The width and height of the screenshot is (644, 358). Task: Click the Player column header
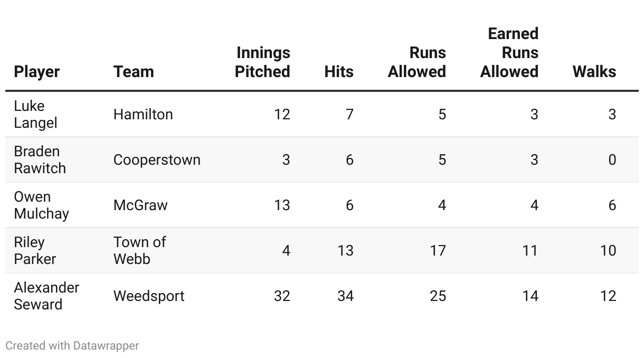[x=37, y=72]
